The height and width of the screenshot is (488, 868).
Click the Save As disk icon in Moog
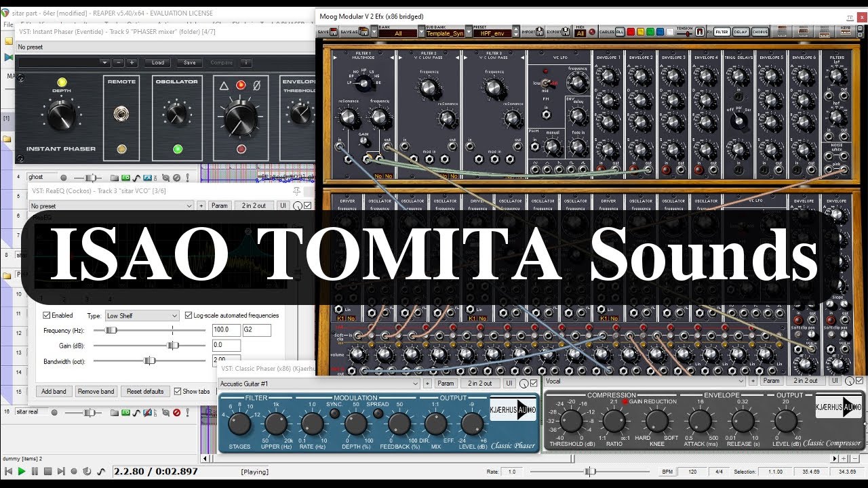coord(363,32)
